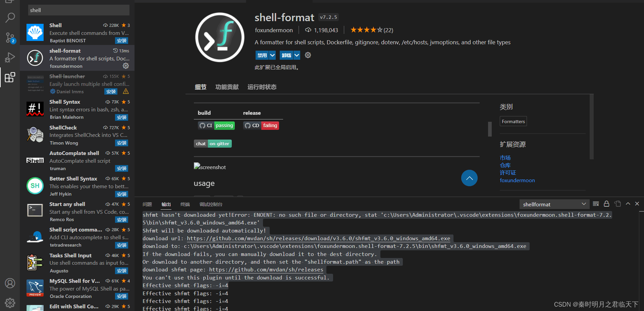The height and width of the screenshot is (311, 644).
Task: Open the Accounts icon in activity bar
Action: click(x=10, y=283)
